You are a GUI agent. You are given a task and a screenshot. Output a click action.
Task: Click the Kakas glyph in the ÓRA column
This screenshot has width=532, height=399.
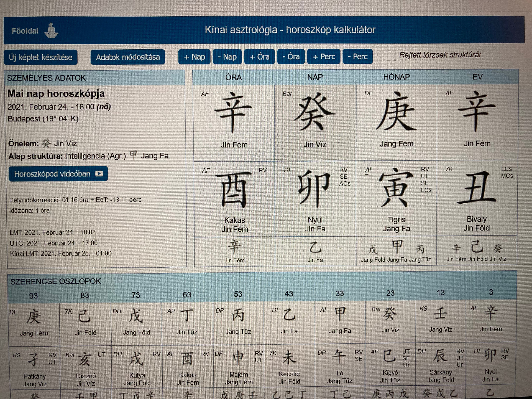pos(234,189)
